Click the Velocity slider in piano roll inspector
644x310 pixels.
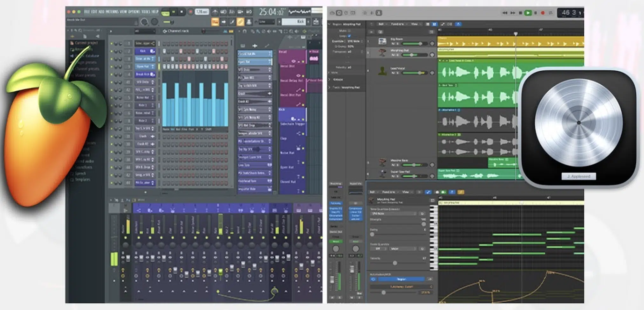point(395,263)
